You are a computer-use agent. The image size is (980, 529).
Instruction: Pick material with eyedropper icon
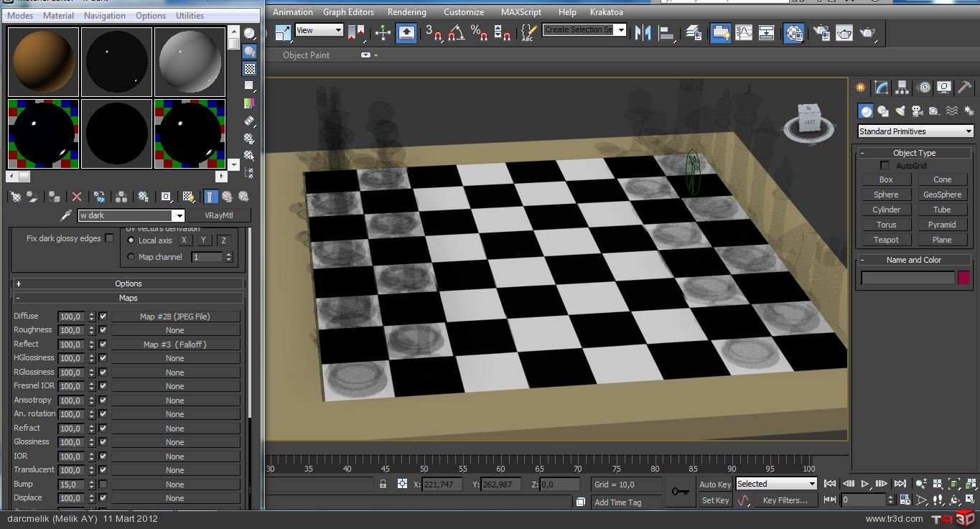tap(66, 215)
